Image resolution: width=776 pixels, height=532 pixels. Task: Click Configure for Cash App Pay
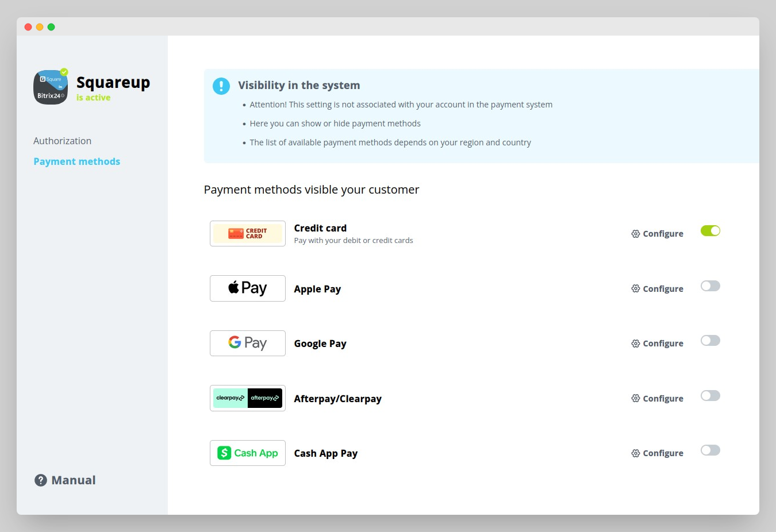click(x=658, y=453)
